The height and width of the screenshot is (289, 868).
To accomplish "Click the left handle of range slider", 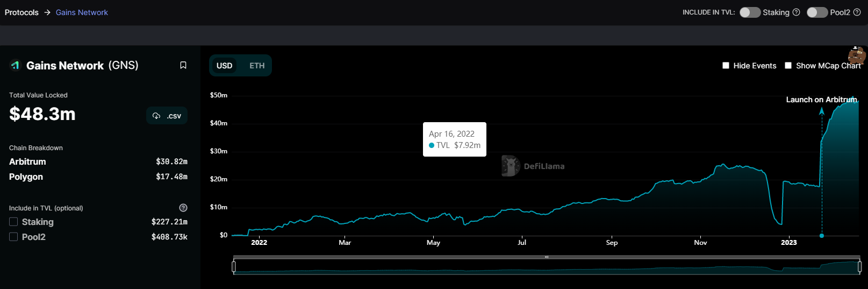I will coord(234,266).
